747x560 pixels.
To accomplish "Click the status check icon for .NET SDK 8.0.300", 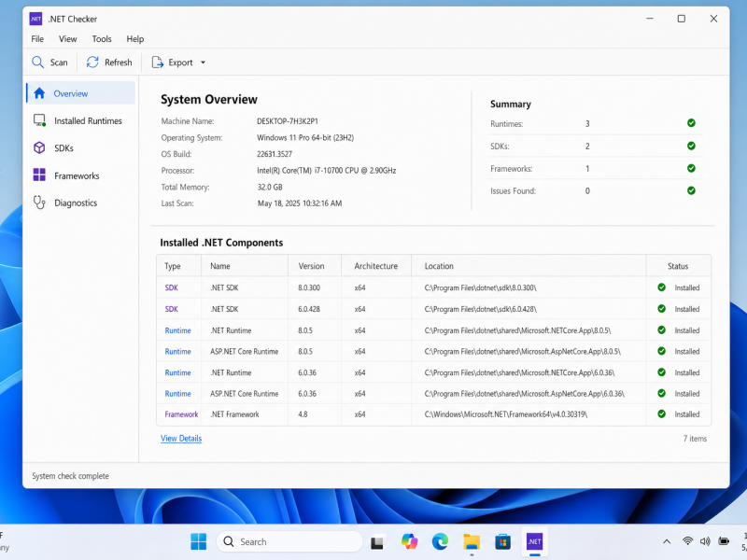I will coord(662,287).
